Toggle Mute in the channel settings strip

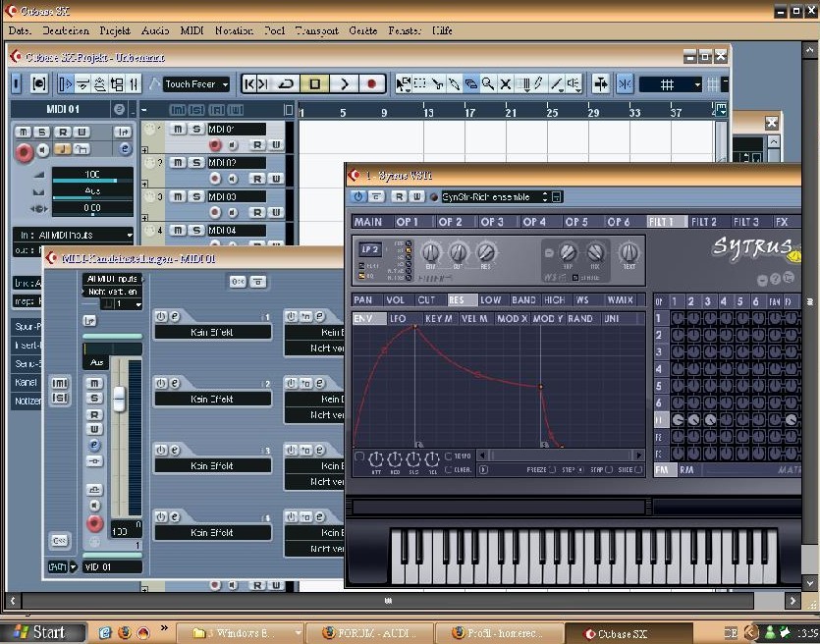point(94,383)
